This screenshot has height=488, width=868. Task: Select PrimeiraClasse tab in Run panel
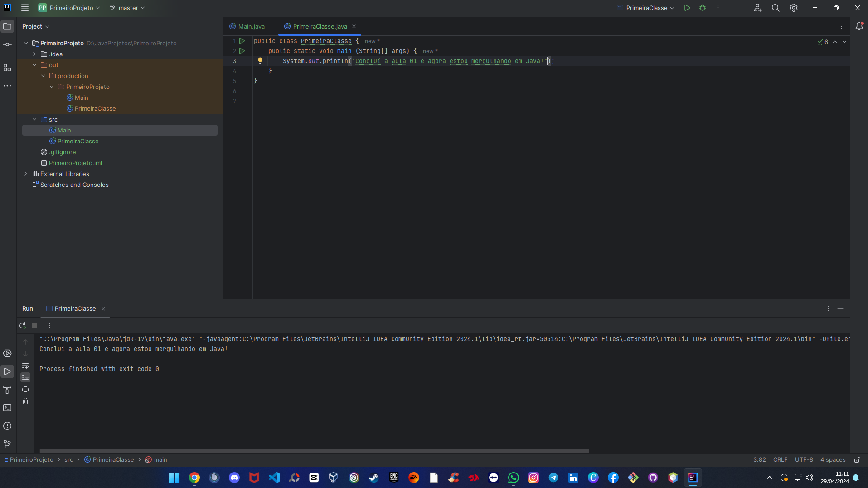pos(71,308)
